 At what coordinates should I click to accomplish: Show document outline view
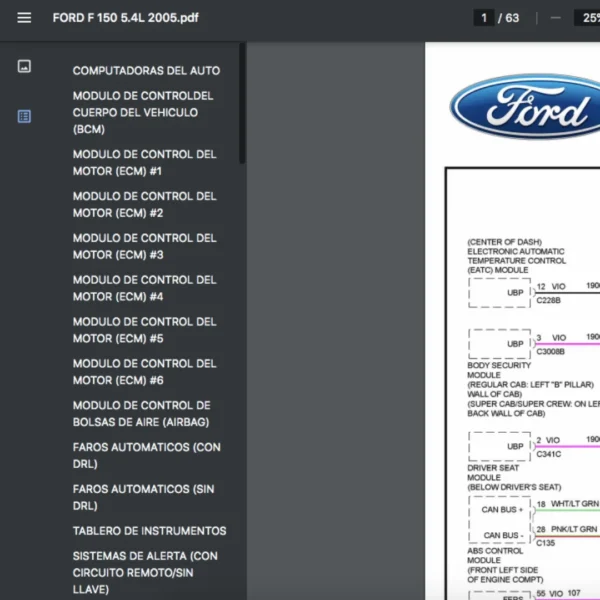pyautogui.click(x=24, y=116)
